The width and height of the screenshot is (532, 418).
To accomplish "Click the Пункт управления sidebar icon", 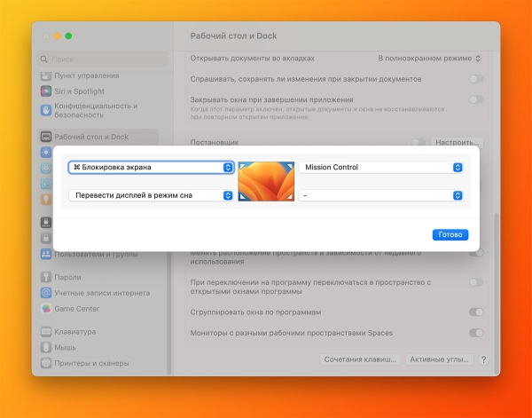I will [46, 75].
